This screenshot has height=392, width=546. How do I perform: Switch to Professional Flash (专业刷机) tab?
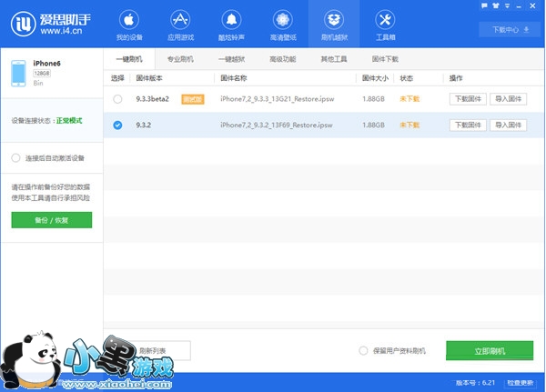pyautogui.click(x=180, y=58)
